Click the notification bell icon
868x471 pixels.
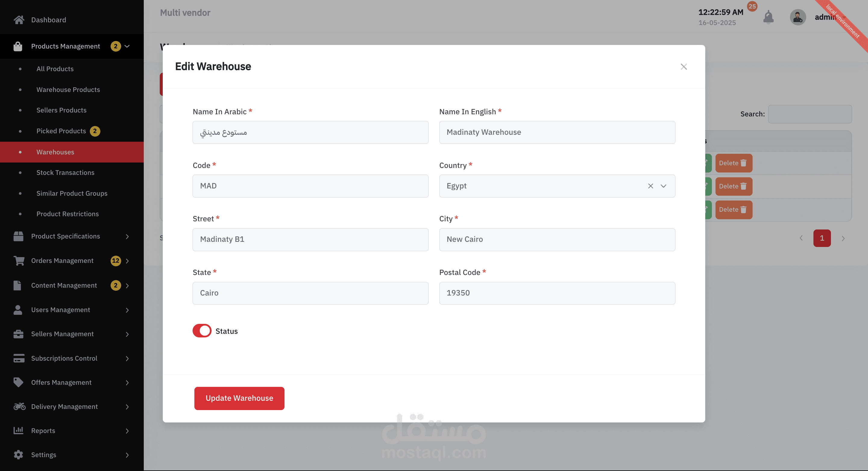click(768, 17)
